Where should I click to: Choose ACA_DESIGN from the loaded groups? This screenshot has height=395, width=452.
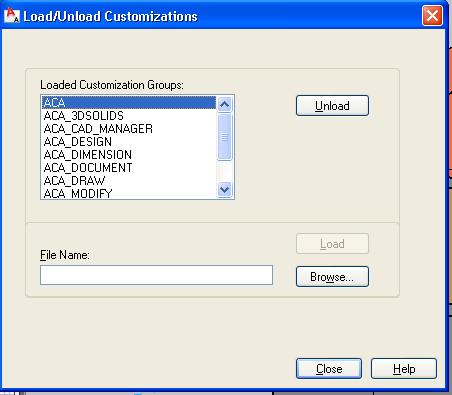tap(129, 142)
